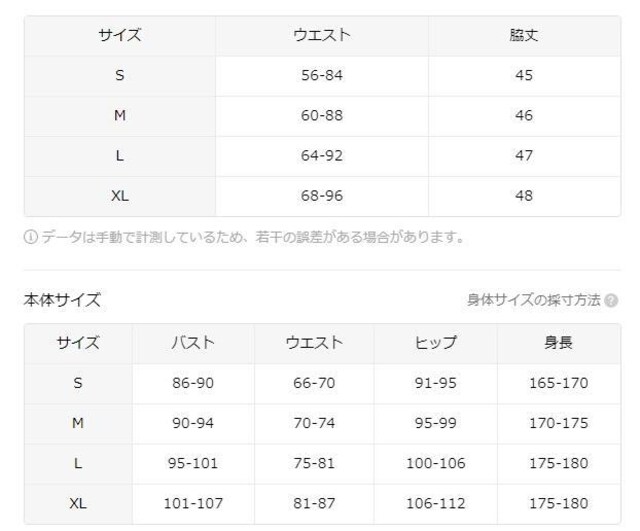
Task: Select the XL waist value 68-96
Action: pos(322,196)
